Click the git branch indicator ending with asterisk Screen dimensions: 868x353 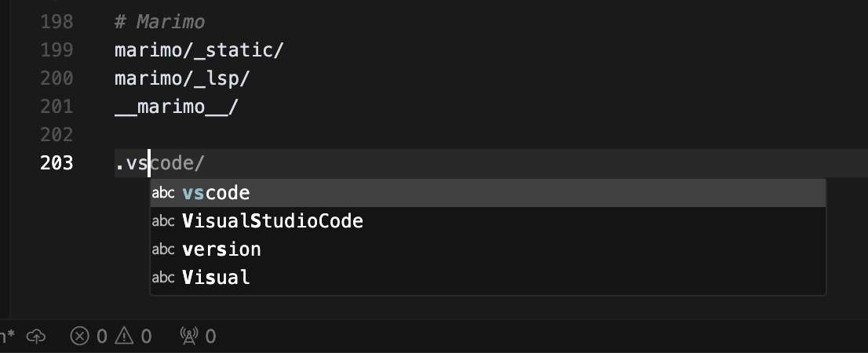[7, 336]
